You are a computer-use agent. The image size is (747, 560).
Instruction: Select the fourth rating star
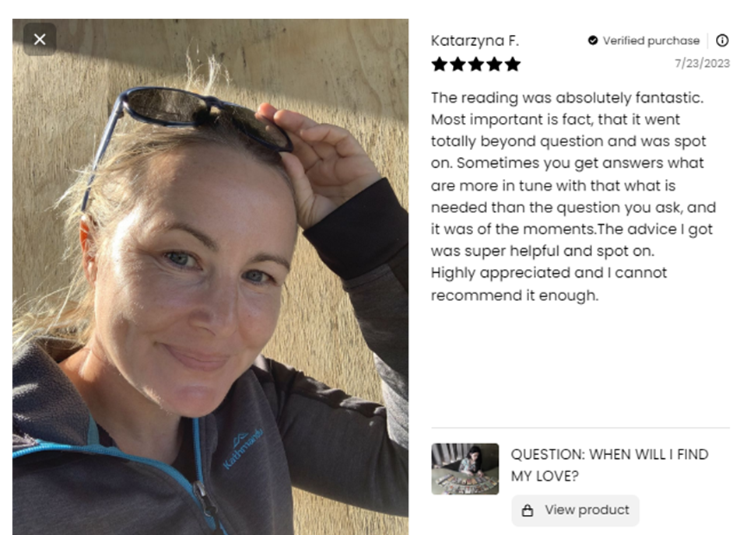point(494,64)
